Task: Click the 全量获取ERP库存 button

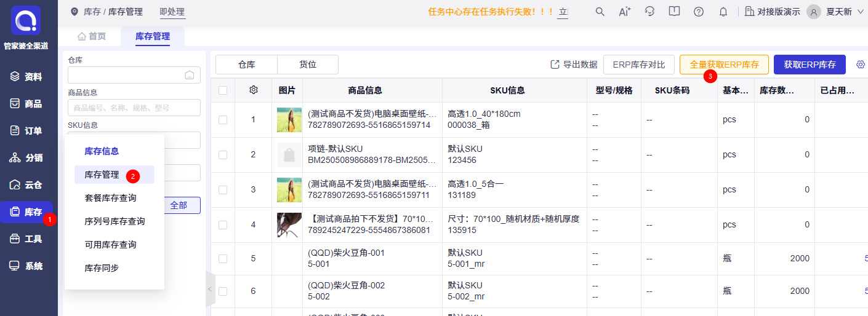Action: 724,65
